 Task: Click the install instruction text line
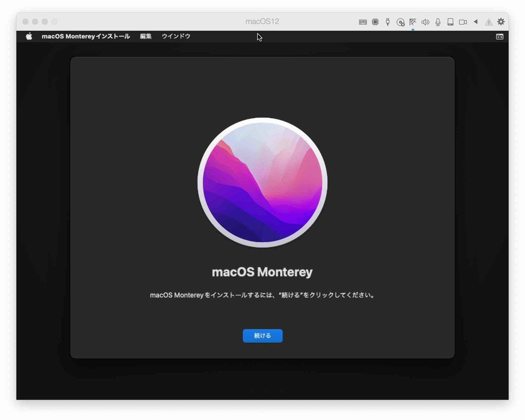click(262, 295)
